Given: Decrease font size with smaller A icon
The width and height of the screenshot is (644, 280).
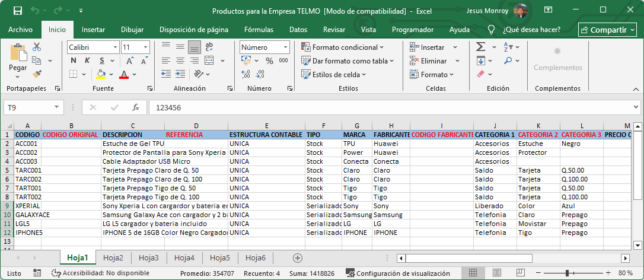Looking at the screenshot, I should 144,61.
